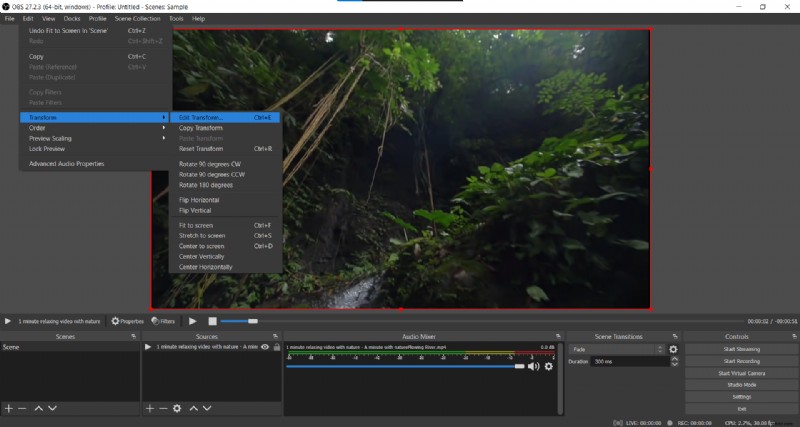800x427 pixels.
Task: Stop the media playback
Action: coord(212,321)
